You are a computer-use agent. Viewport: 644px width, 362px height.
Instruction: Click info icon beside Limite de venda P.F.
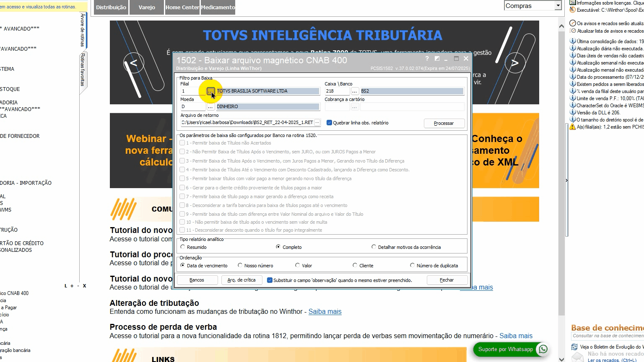[x=573, y=98]
